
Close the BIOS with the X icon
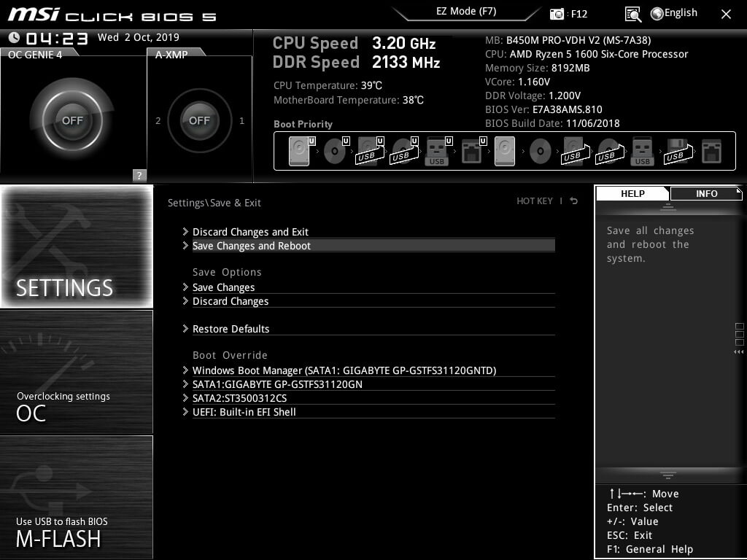click(726, 15)
